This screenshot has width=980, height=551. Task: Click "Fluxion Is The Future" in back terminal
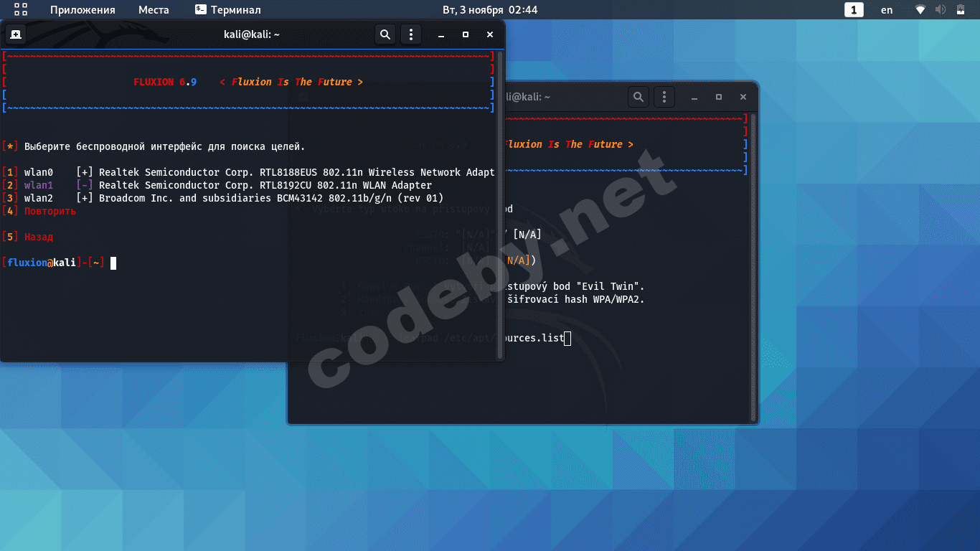(x=570, y=144)
